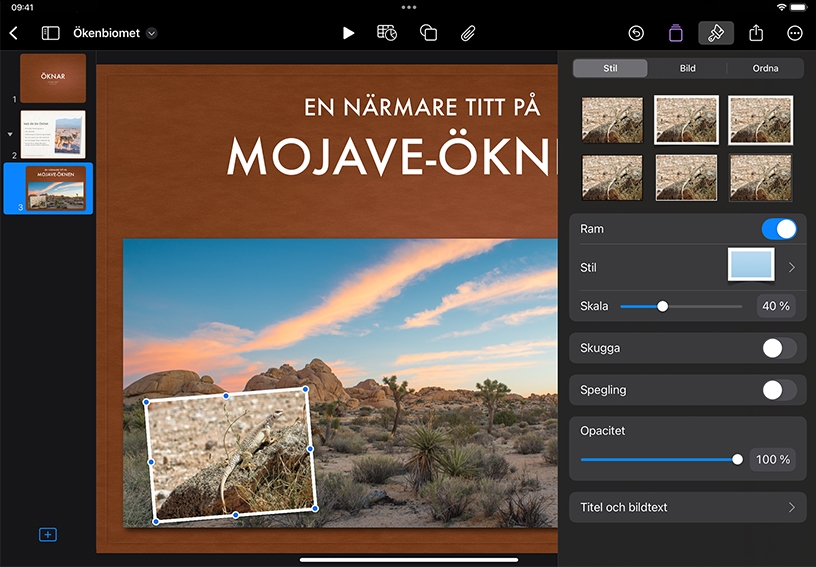The height and width of the screenshot is (567, 816).
Task: Select the EN NÄRMARE TITT PÅ subtitle
Action: point(422,107)
